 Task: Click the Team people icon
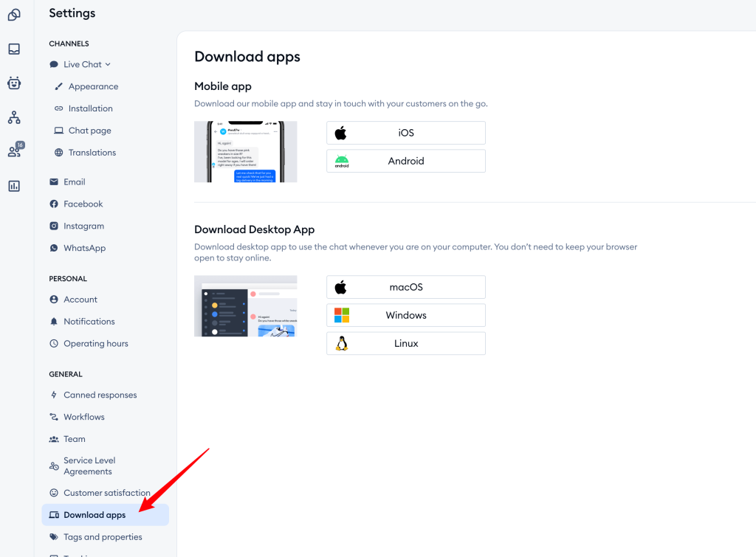point(54,439)
